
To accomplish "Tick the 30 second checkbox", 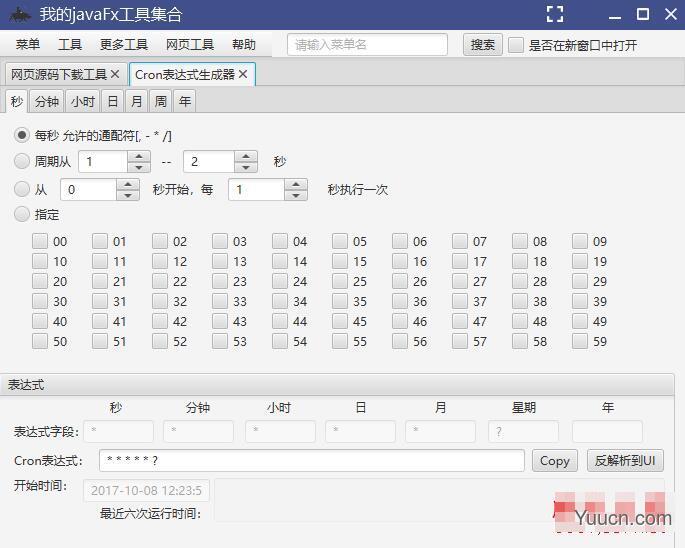I will point(40,301).
